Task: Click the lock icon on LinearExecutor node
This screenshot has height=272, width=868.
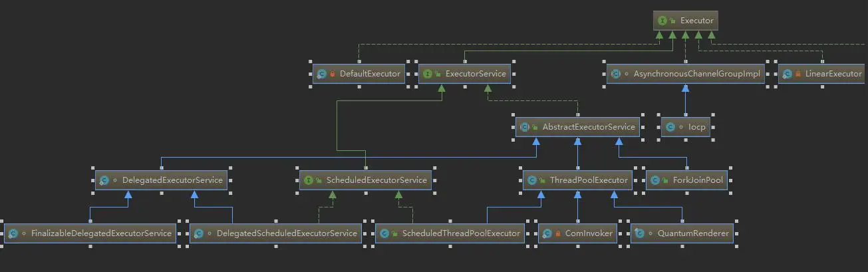Action: (x=797, y=74)
